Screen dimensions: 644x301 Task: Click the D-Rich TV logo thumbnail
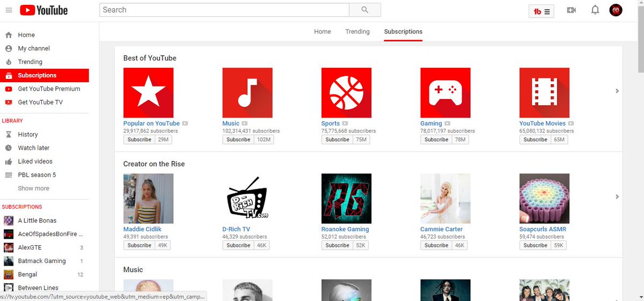pos(247,199)
